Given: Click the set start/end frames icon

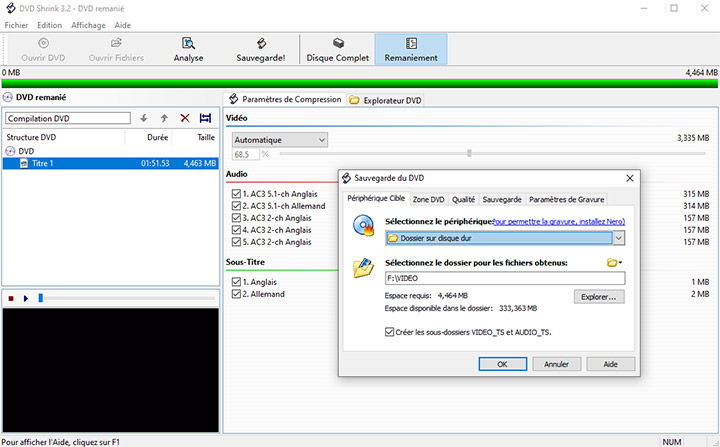Looking at the screenshot, I should 205,118.
